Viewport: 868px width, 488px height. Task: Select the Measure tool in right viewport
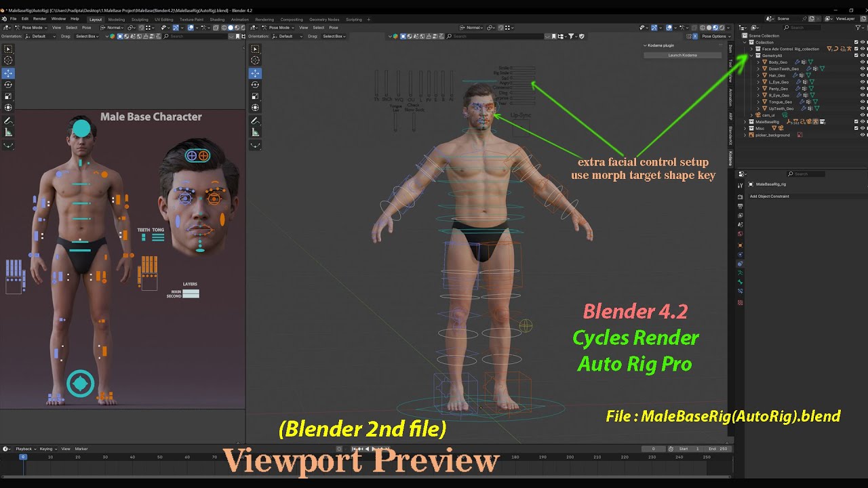click(255, 132)
